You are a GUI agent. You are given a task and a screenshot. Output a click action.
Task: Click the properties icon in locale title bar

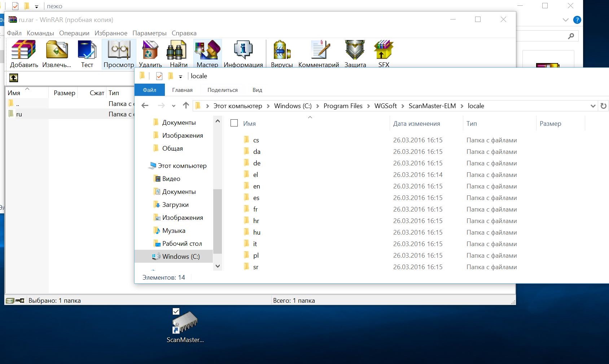click(159, 76)
